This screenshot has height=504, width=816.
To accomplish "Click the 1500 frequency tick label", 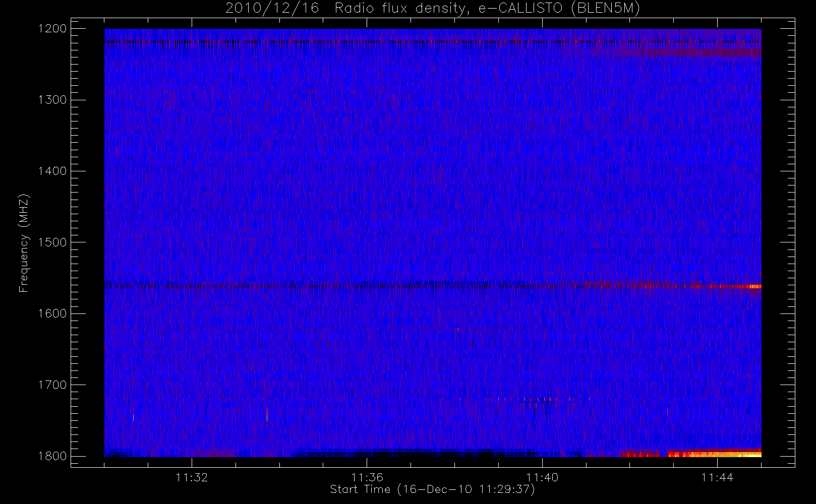I will point(52,242).
